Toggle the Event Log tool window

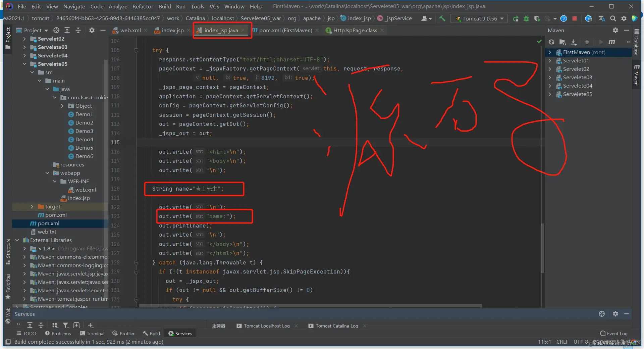pyautogui.click(x=614, y=334)
